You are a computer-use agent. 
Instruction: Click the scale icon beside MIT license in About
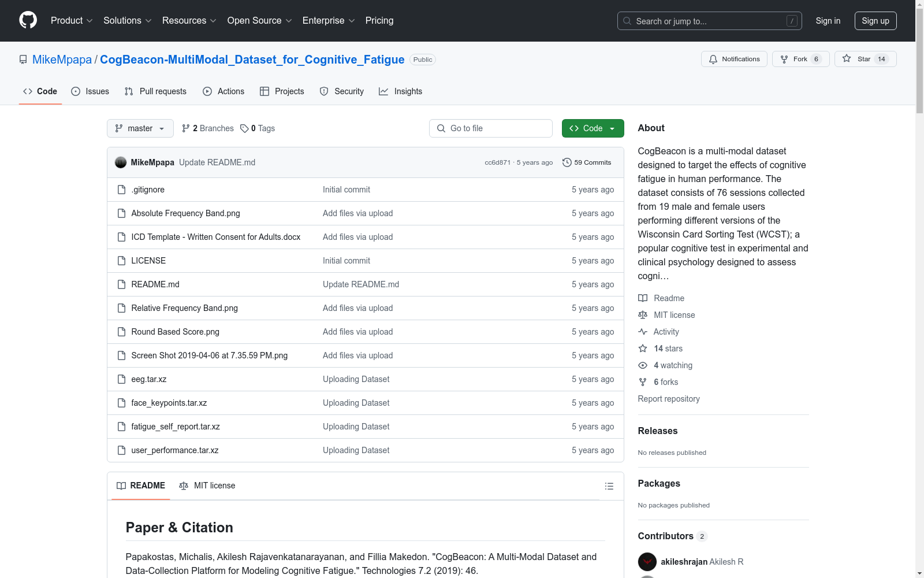pos(643,315)
